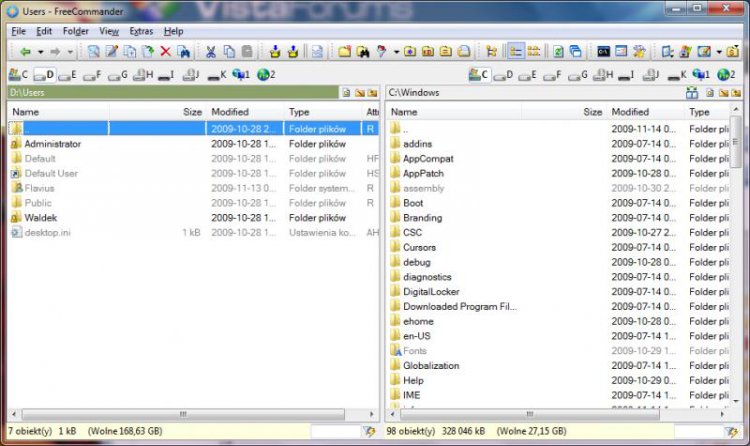Click the C:\Windows path bar
This screenshot has height=446, width=750.
point(535,92)
